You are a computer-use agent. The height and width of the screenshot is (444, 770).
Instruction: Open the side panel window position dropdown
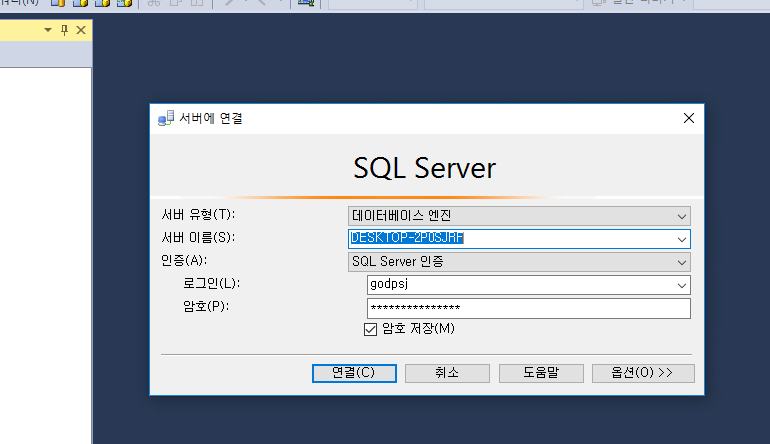[x=48, y=30]
